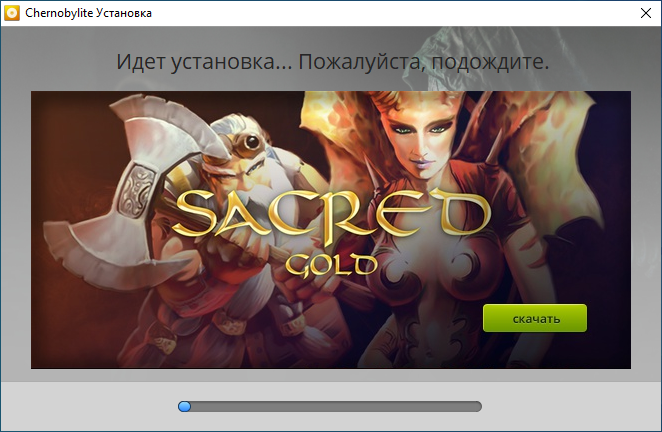Image resolution: width=662 pixels, height=432 pixels.
Task: Click the green скачать button
Action: (x=534, y=318)
